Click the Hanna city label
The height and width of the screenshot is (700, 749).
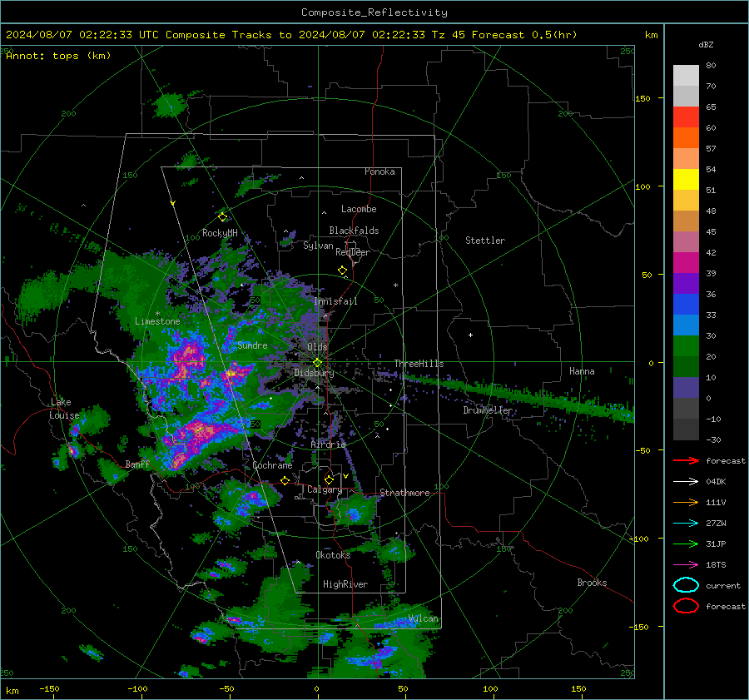(x=582, y=371)
